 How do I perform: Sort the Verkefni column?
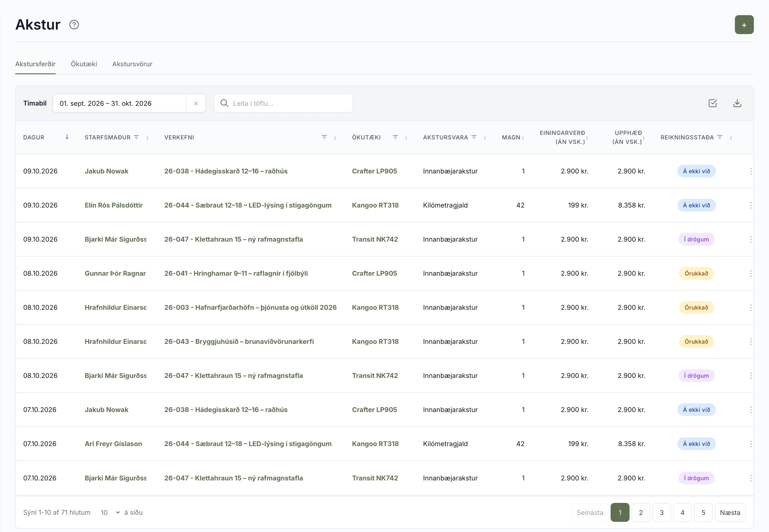pyautogui.click(x=335, y=138)
